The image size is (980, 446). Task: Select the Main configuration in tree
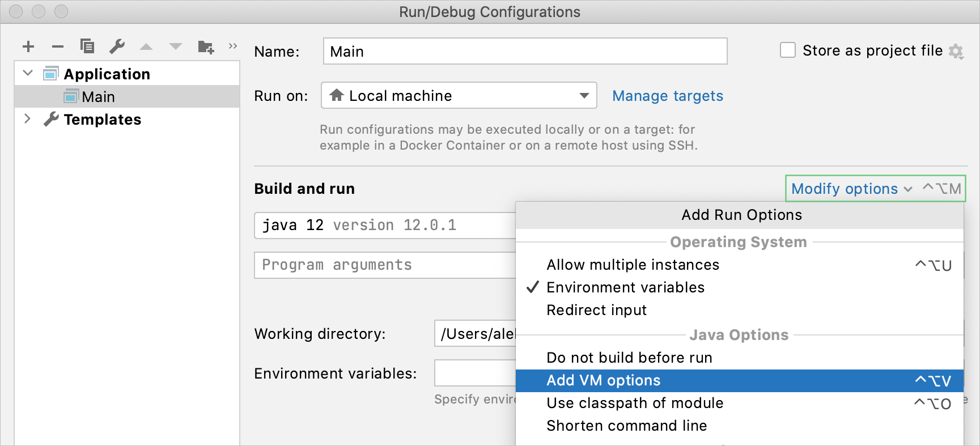98,97
